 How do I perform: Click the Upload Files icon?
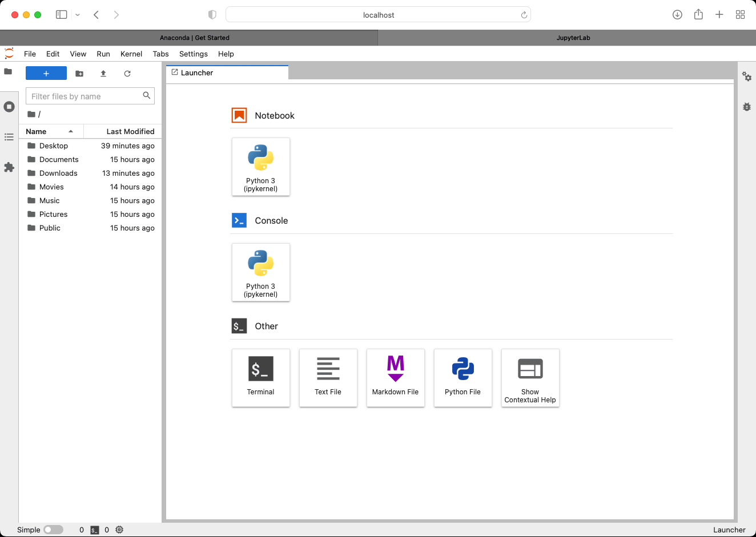click(103, 74)
